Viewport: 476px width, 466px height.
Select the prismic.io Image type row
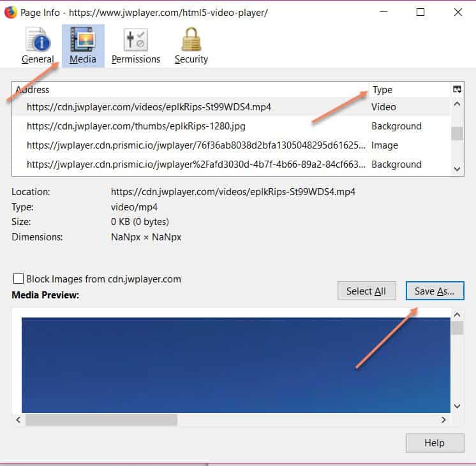191,145
